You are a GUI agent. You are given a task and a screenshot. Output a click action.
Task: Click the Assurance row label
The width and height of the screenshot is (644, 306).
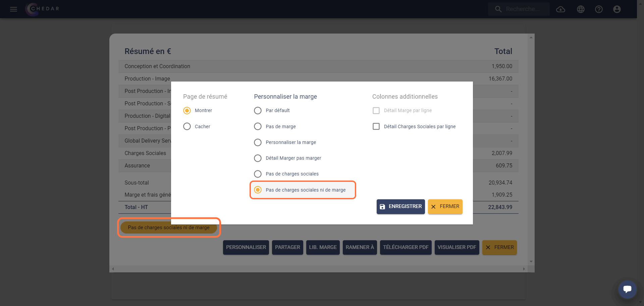pyautogui.click(x=137, y=165)
